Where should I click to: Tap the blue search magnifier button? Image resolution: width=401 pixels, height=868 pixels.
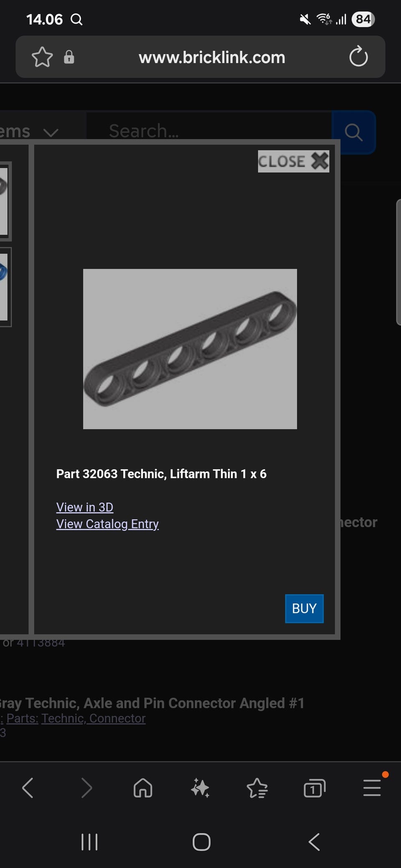(x=353, y=132)
